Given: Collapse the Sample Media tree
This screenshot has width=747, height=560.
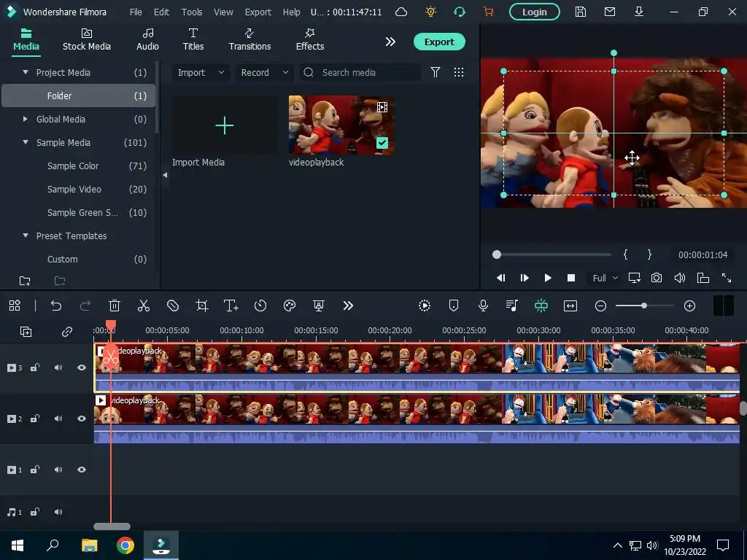Looking at the screenshot, I should [26, 142].
